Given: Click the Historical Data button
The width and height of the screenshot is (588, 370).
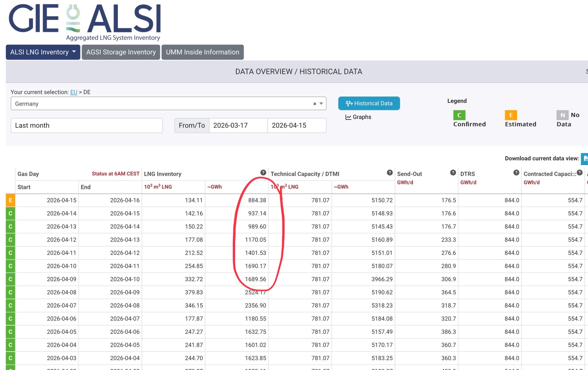Looking at the screenshot, I should coord(369,103).
